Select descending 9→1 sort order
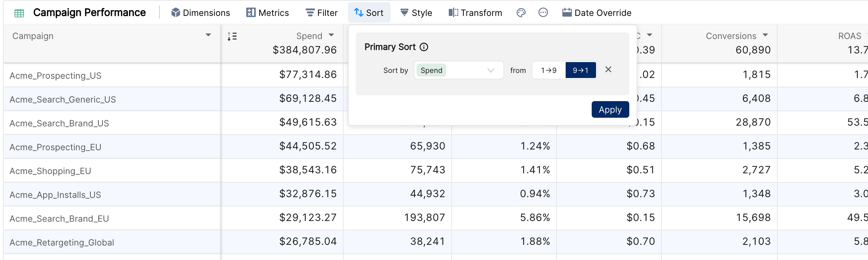Viewport: 868px width, 260px height. click(580, 70)
